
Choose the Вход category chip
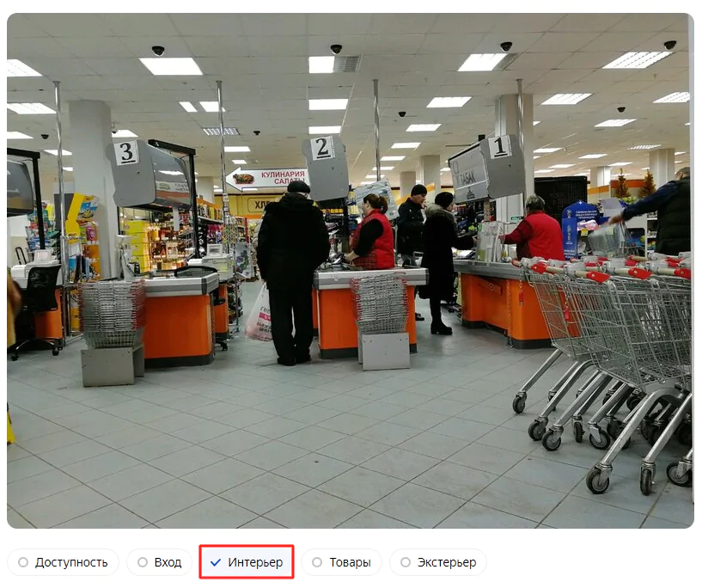click(159, 562)
